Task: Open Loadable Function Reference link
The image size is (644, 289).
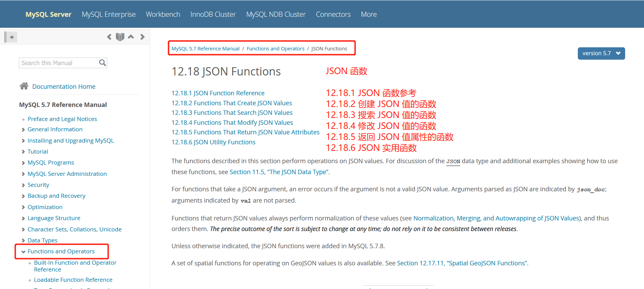Action: [73, 280]
